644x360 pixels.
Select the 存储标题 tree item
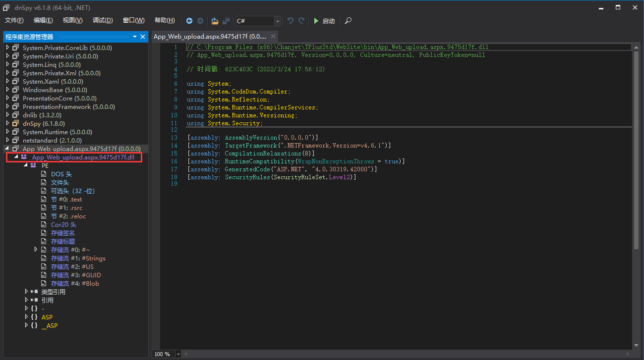click(63, 241)
